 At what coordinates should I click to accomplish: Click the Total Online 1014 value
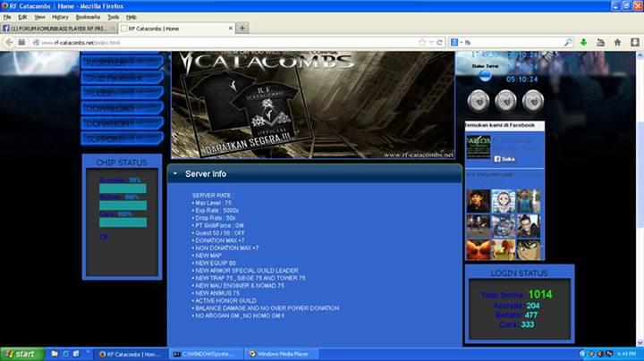[540, 294]
